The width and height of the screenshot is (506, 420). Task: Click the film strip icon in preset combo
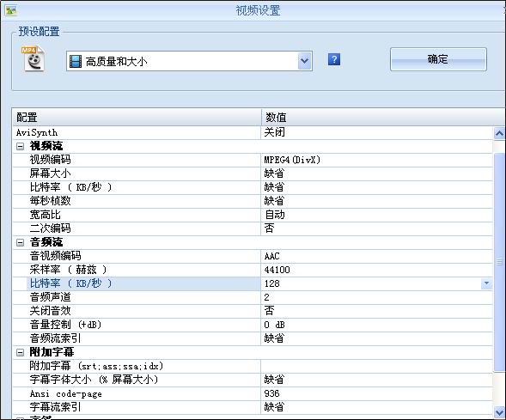[x=76, y=61]
